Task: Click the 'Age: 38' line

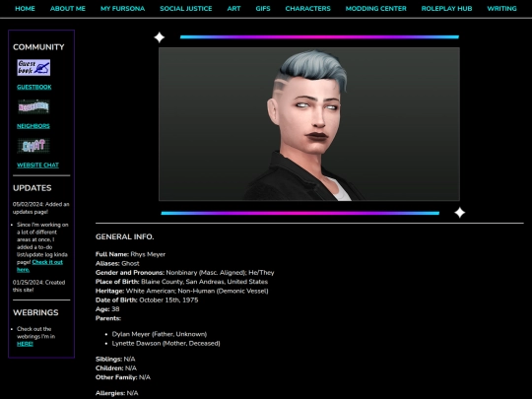Action: tap(107, 309)
